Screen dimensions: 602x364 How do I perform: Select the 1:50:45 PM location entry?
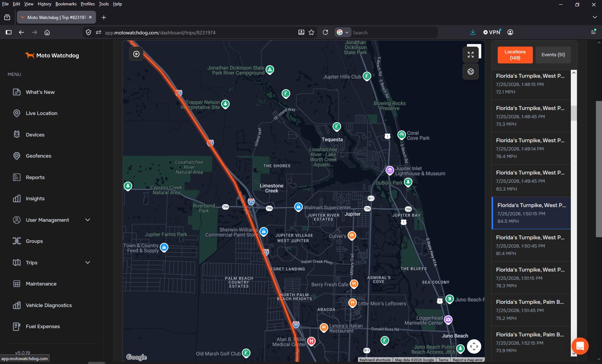pyautogui.click(x=531, y=245)
